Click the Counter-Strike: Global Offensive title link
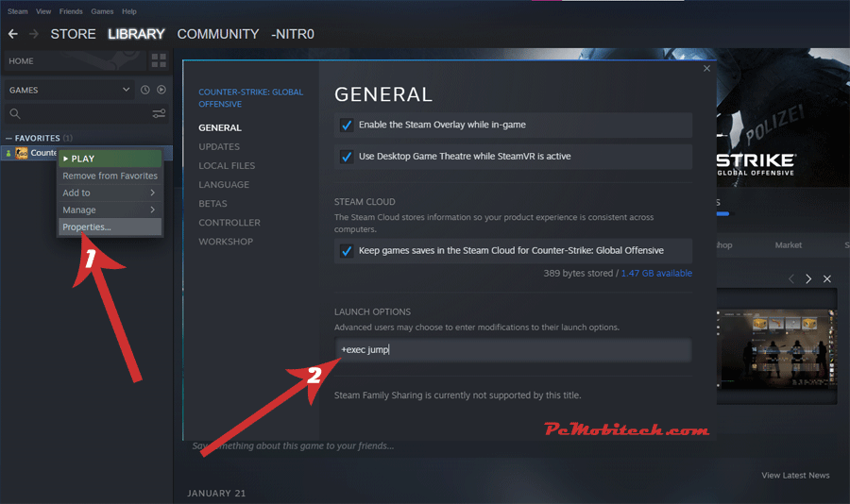Image resolution: width=850 pixels, height=504 pixels. (x=250, y=98)
